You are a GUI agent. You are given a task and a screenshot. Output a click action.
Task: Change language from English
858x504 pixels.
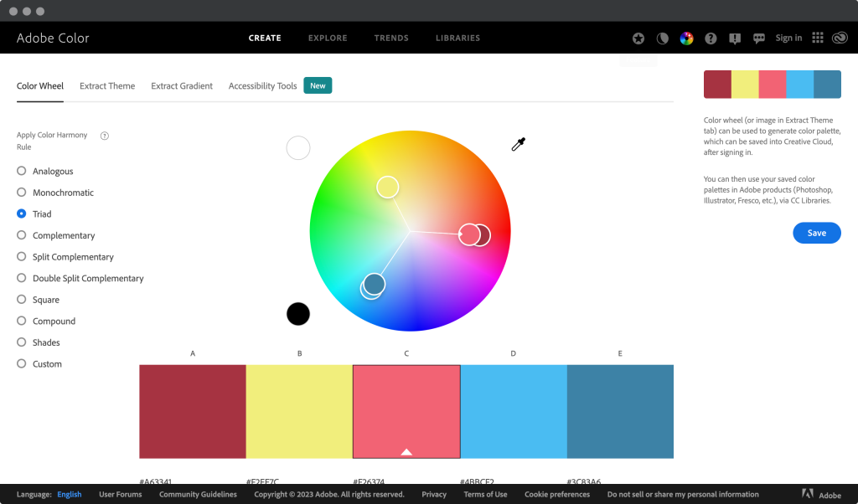coord(69,494)
